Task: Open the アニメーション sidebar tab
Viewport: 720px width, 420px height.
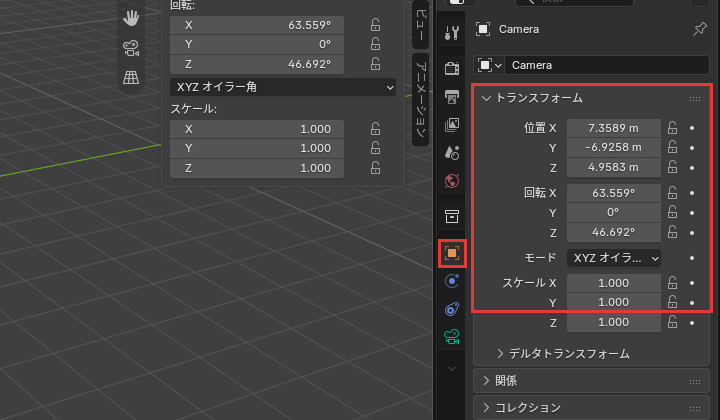Action: [420, 99]
